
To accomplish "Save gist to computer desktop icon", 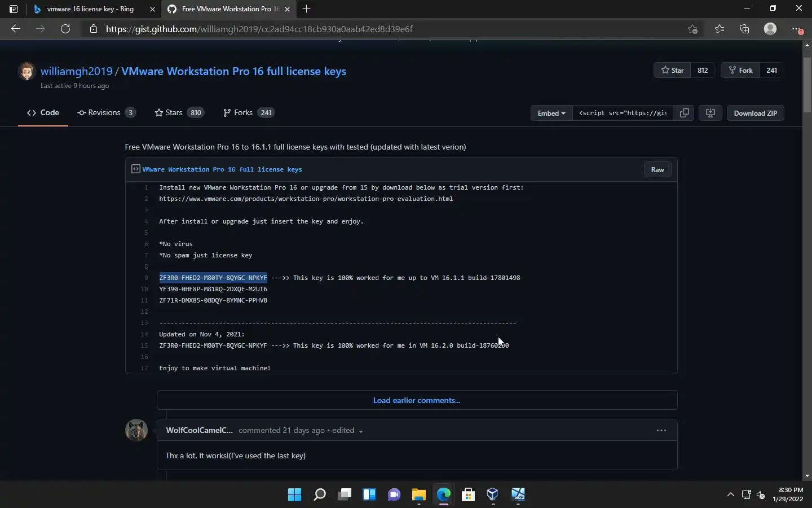I will [x=710, y=113].
